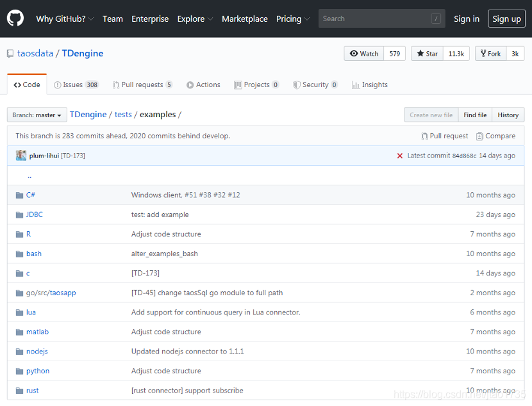Click the Create new file button
Image resolution: width=532 pixels, height=406 pixels.
coord(431,115)
